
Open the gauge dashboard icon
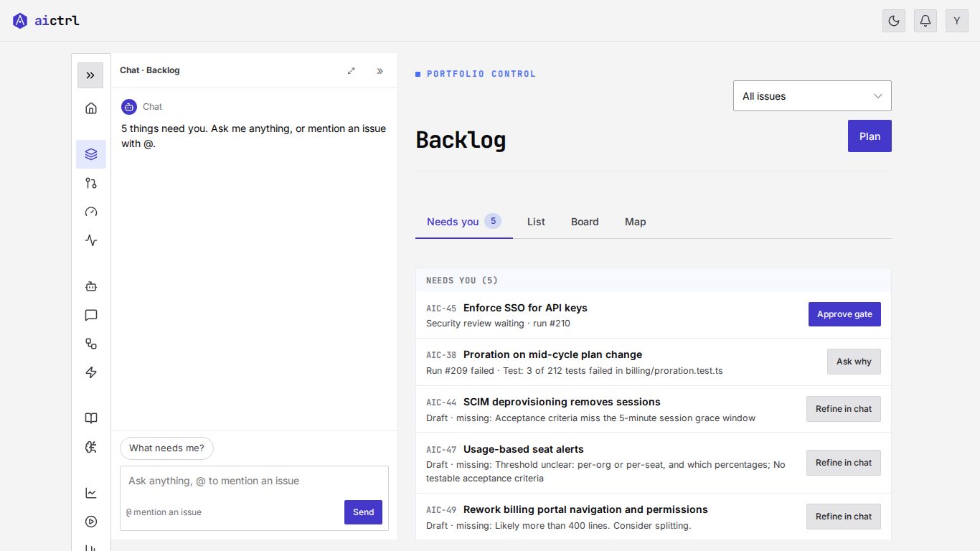click(x=91, y=212)
